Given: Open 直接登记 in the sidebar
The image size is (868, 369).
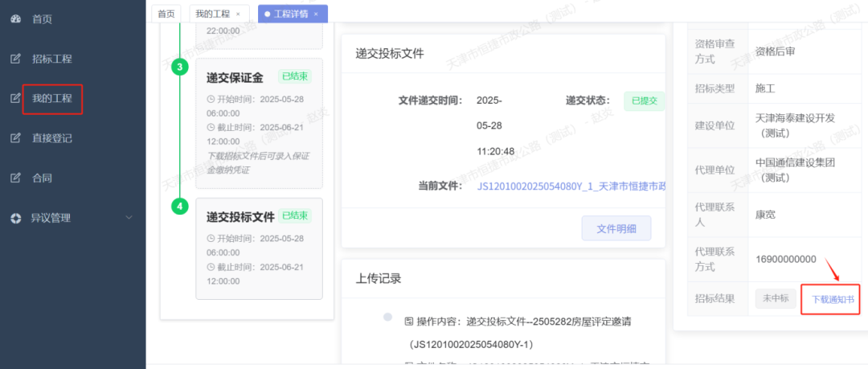Looking at the screenshot, I should pyautogui.click(x=52, y=139).
